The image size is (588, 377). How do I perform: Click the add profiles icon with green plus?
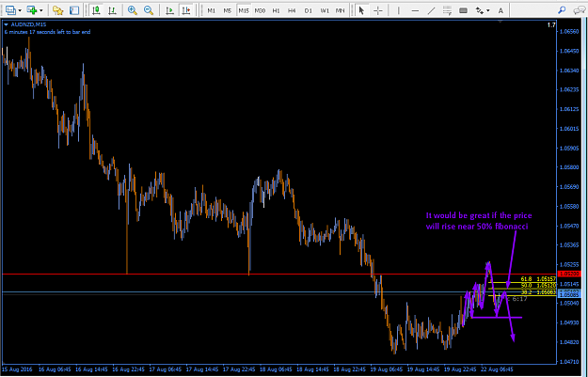pyautogui.click(x=32, y=10)
